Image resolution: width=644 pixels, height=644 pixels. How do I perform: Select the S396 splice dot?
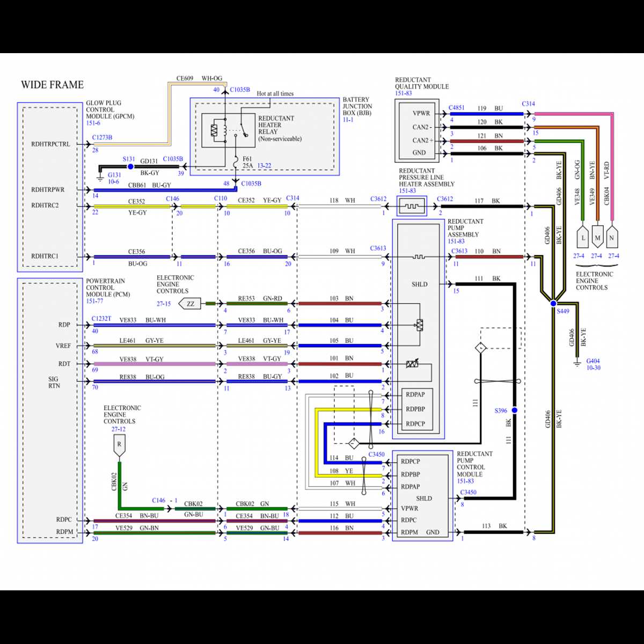click(514, 410)
